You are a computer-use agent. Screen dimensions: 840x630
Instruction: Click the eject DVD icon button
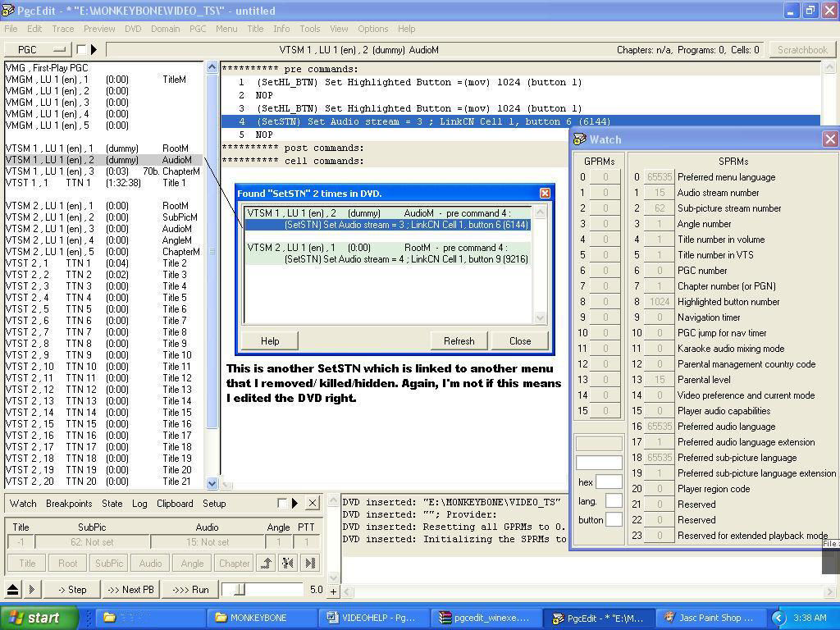pos(13,590)
